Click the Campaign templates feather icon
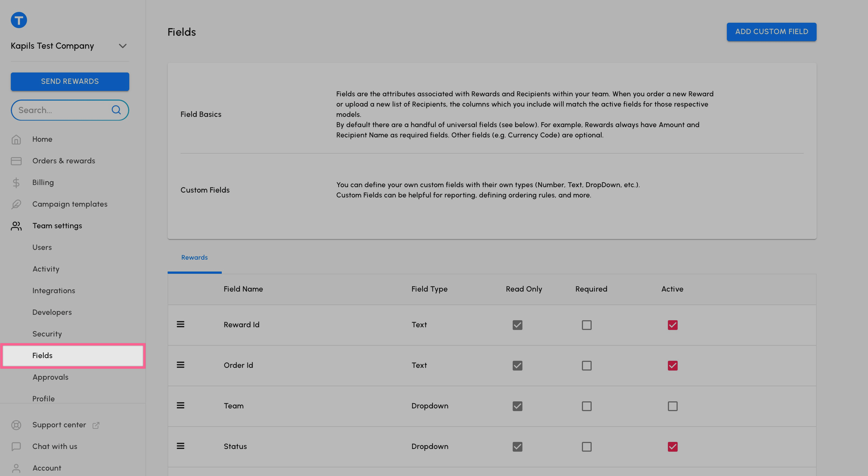 16,204
